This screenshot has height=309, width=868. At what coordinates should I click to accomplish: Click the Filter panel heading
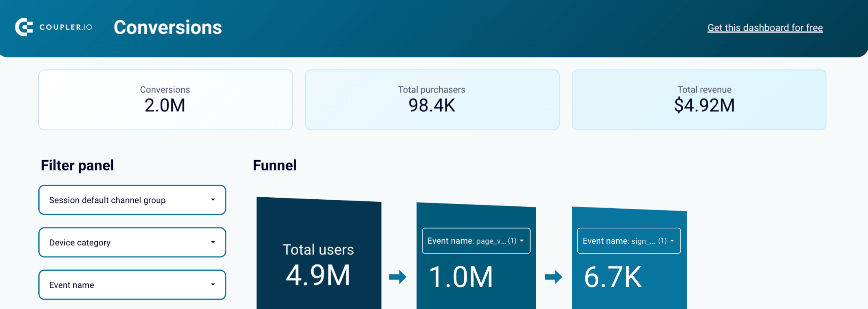tap(77, 166)
